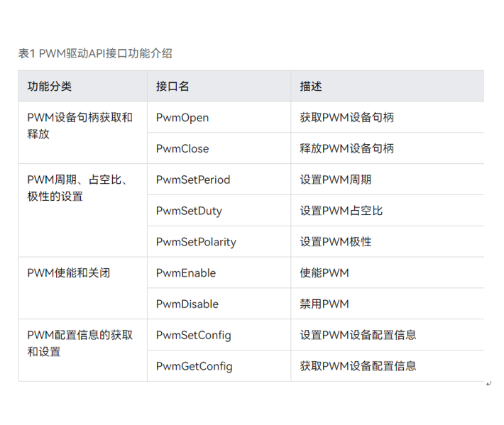Select the PwmEnable cell
Screen dimensions: 504x425
point(186,273)
